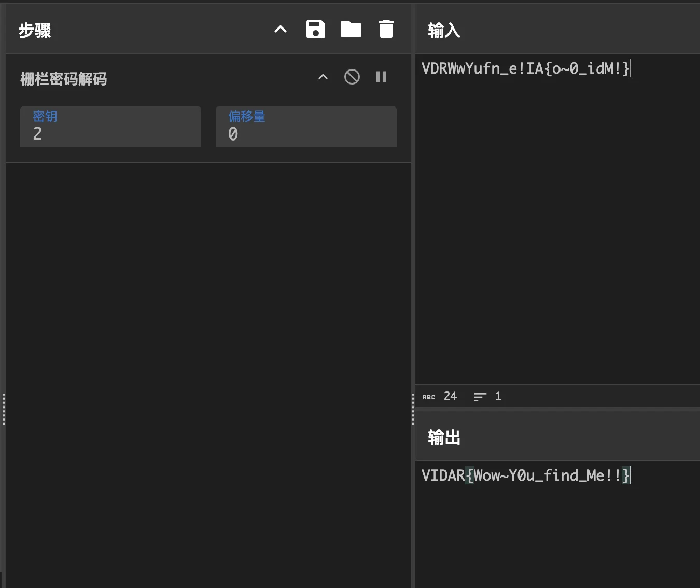The height and width of the screenshot is (588, 700).
Task: Click splitter handle between recipe and input panes
Action: (413, 409)
